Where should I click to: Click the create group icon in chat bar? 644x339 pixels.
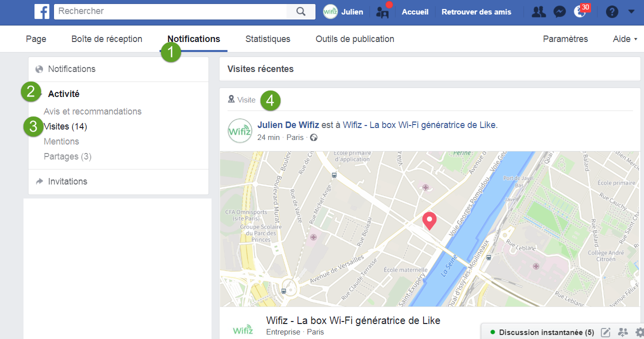click(x=622, y=332)
